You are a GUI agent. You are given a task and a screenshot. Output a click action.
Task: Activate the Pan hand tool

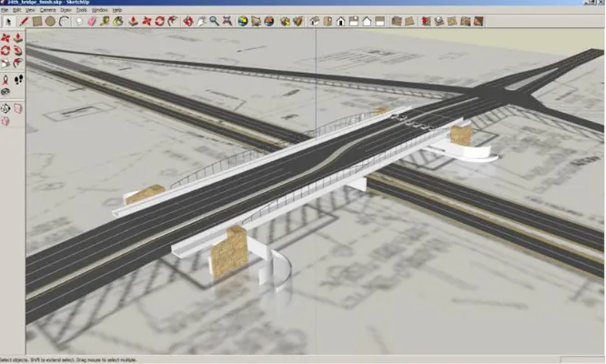click(x=201, y=22)
